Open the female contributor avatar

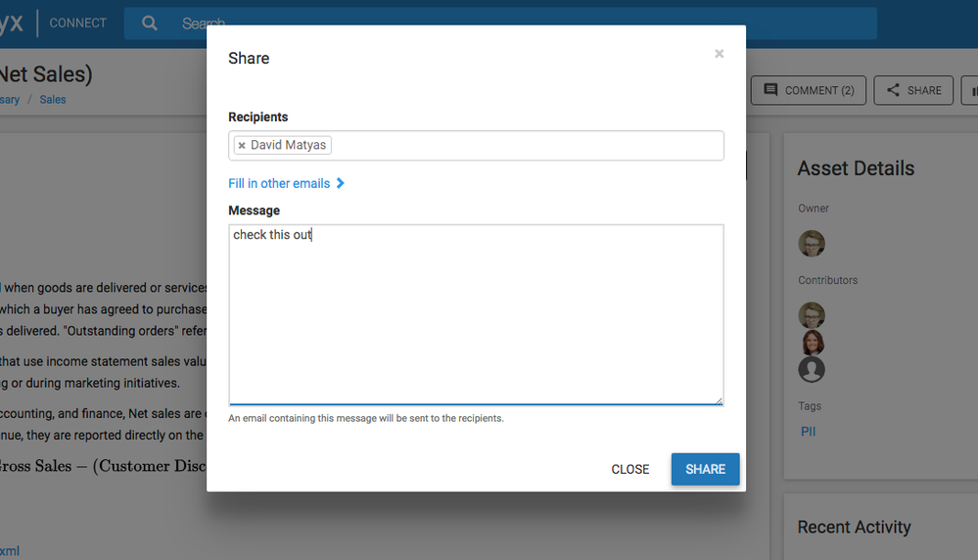pyautogui.click(x=812, y=343)
